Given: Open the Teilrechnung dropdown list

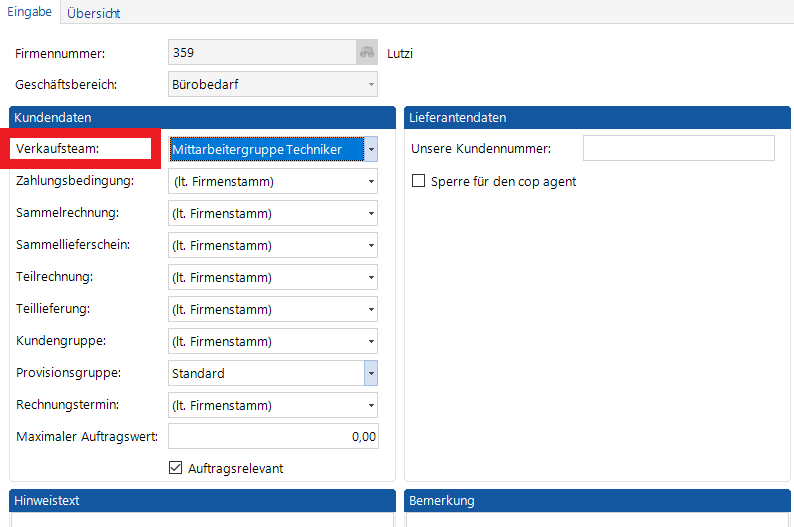Looking at the screenshot, I should click(x=371, y=278).
